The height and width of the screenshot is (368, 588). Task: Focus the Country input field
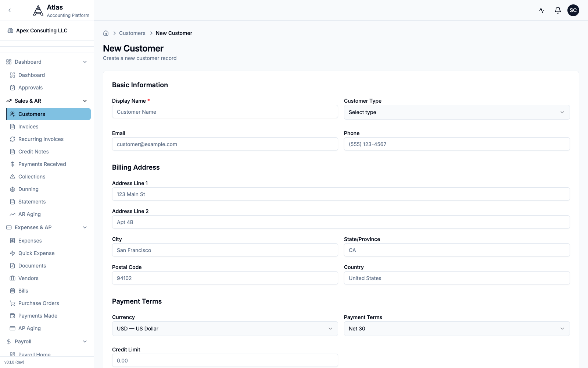[457, 278]
